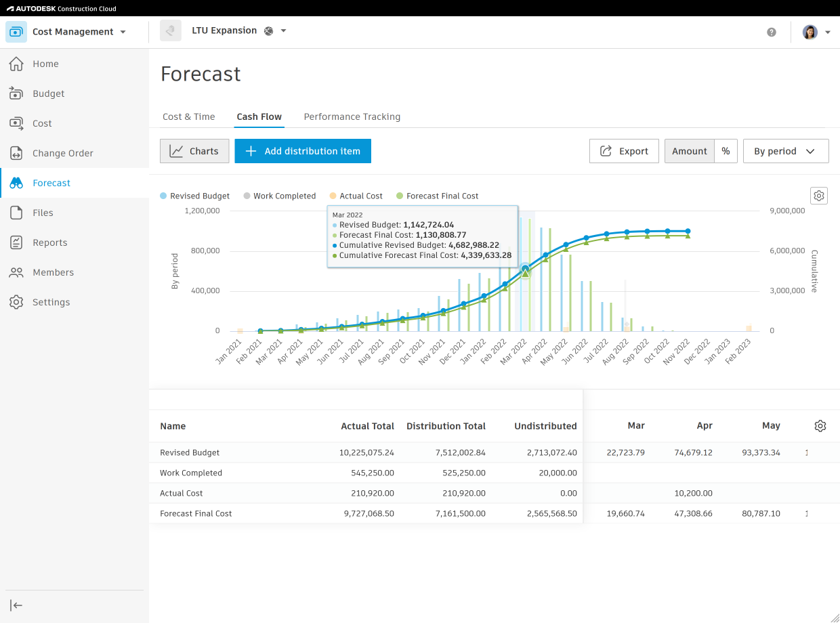Open the table column settings gear

coord(820,426)
